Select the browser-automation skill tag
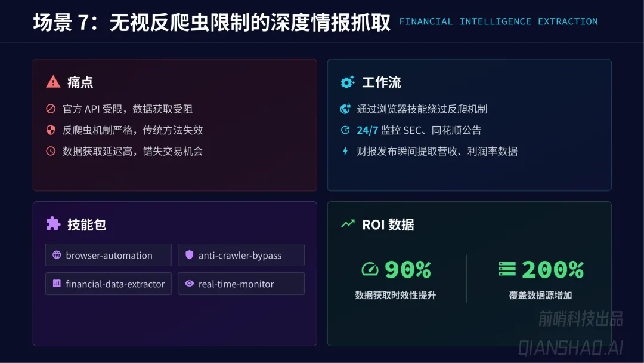The width and height of the screenshot is (644, 363). coord(109,255)
